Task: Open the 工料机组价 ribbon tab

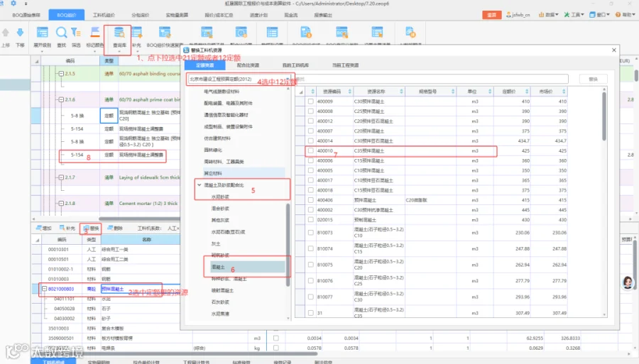Action: point(104,15)
